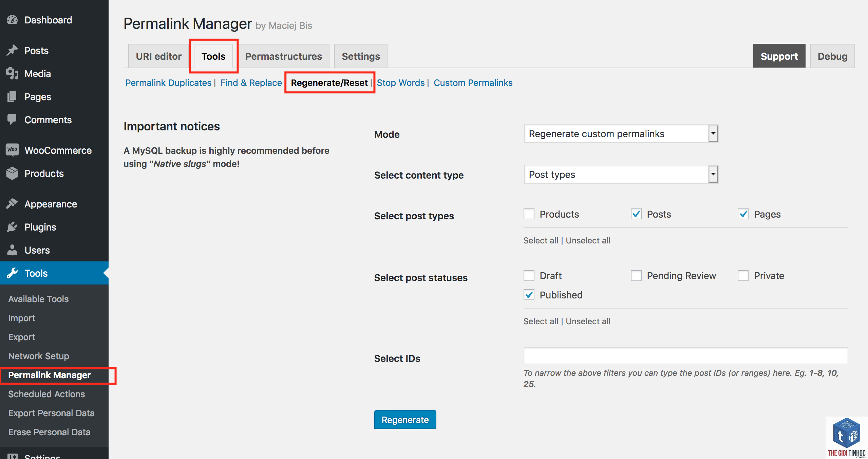
Task: Click the Plugins plug icon
Action: 12,227
